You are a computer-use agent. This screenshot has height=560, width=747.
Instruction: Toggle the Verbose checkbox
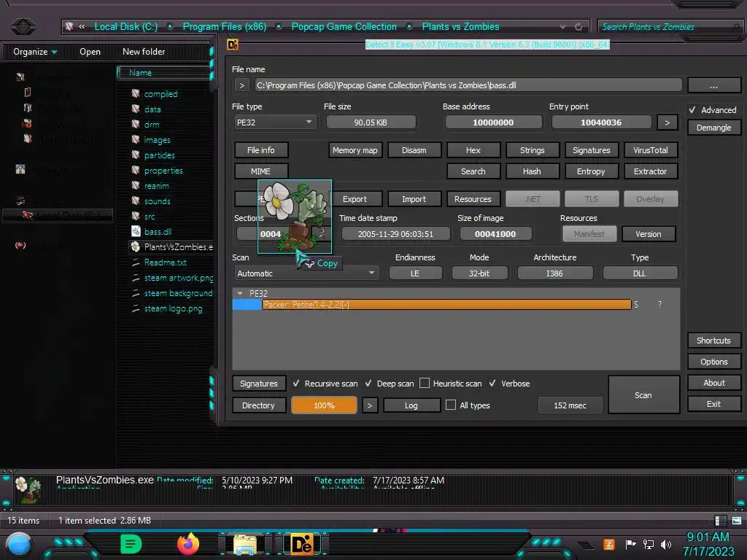pos(492,384)
